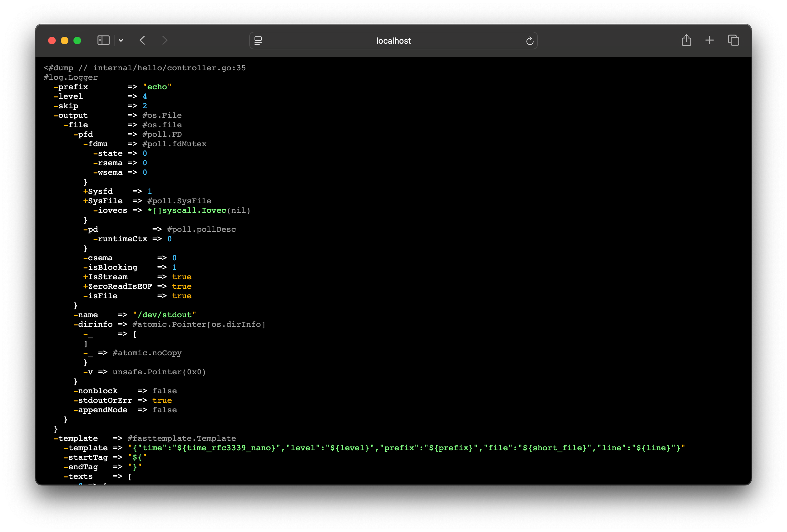Click the *[]syscall.Iovec(nil) value
This screenshot has width=787, height=532.
[199, 210]
